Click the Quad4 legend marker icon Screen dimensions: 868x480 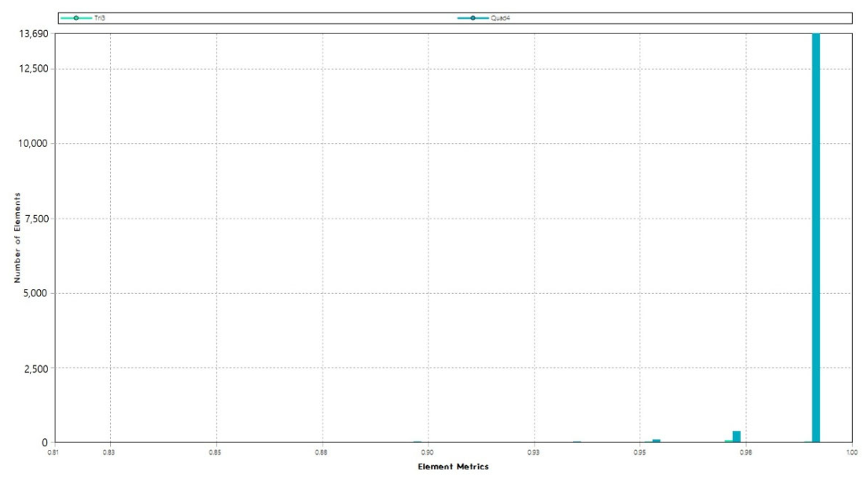point(473,18)
